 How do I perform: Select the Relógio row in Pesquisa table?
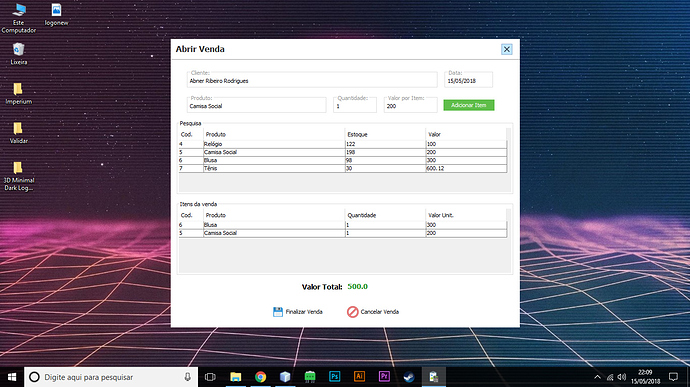click(x=343, y=144)
